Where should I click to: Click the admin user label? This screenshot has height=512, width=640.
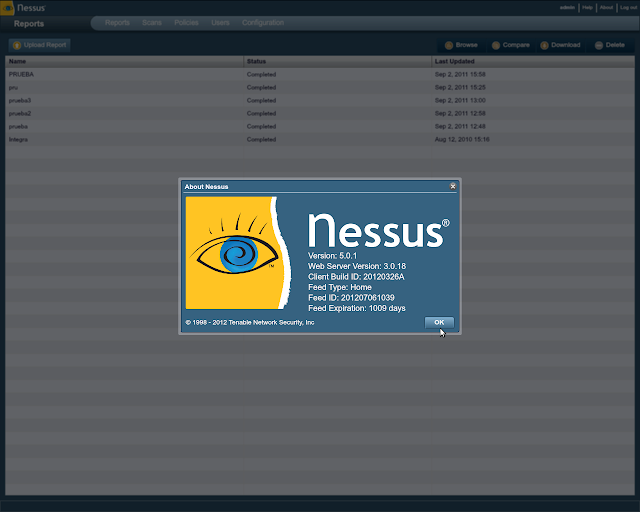point(567,7)
